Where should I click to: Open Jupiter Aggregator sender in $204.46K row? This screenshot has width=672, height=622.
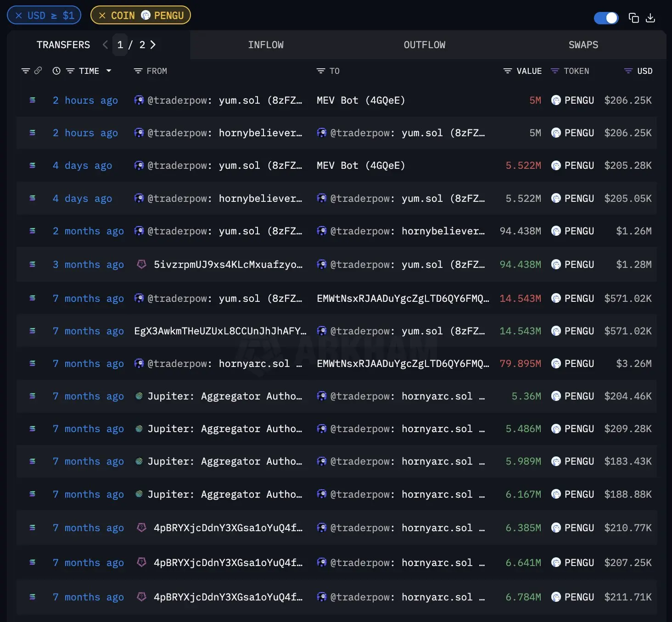pyautogui.click(x=224, y=396)
